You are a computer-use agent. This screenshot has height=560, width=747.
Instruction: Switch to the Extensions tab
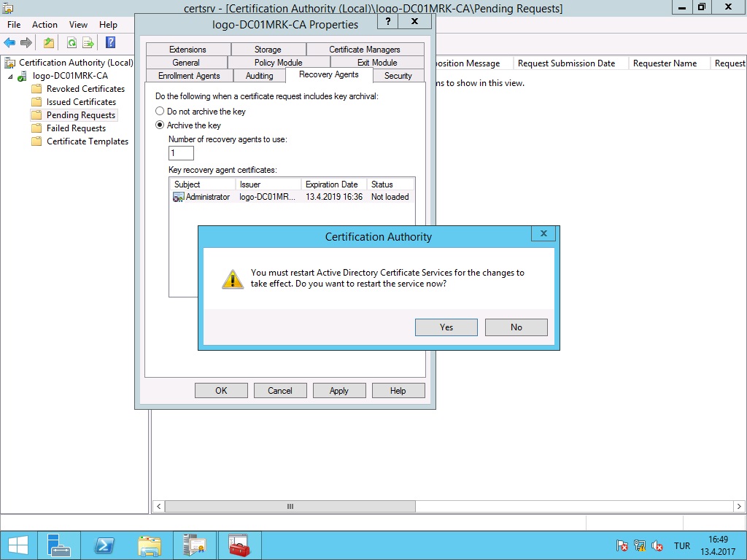click(x=188, y=50)
